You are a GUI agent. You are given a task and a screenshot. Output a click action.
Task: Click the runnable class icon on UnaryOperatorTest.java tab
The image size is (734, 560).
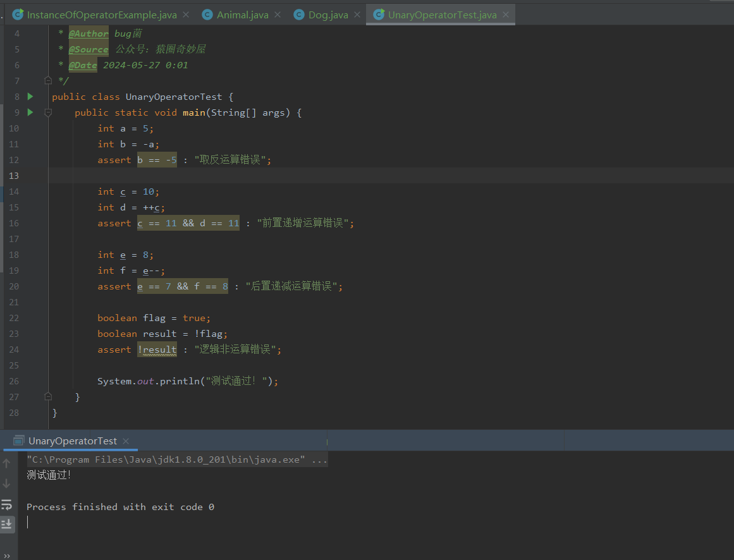coord(379,15)
